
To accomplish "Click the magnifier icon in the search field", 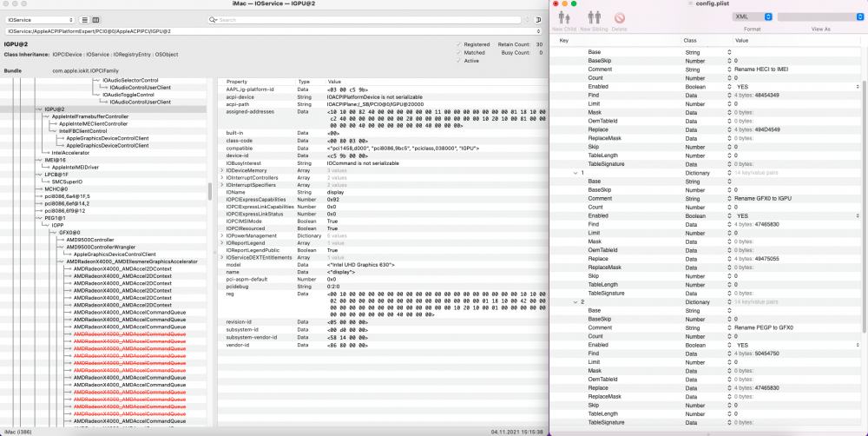I will tap(213, 20).
